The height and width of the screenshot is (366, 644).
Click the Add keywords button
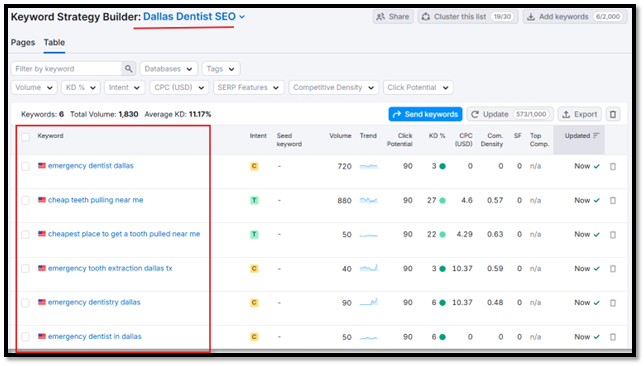click(575, 17)
